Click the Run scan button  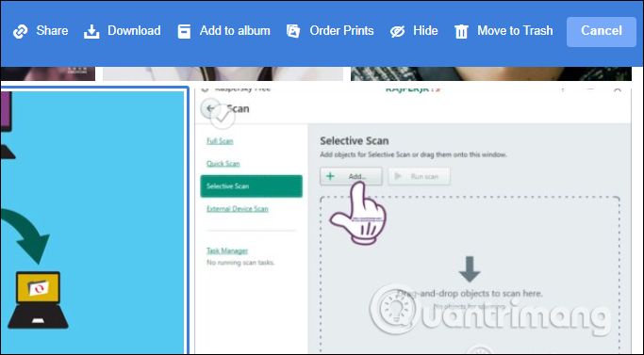(419, 176)
